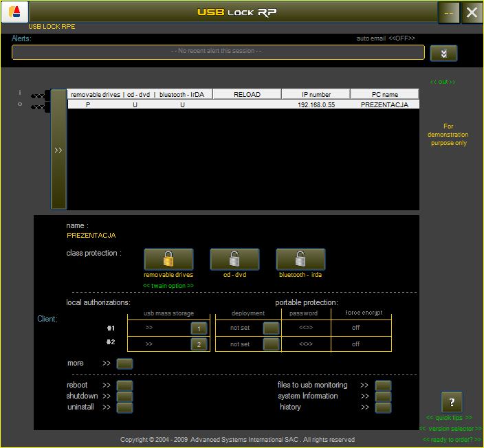484x448 pixels.
Task: Click the removable drives padlock icon
Action: coord(168,259)
